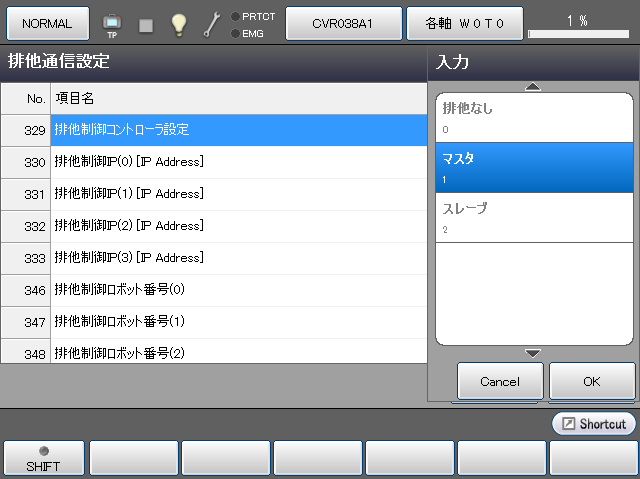The width and height of the screenshot is (640, 479).
Task: Choose マスタ option in input list
Action: (534, 167)
